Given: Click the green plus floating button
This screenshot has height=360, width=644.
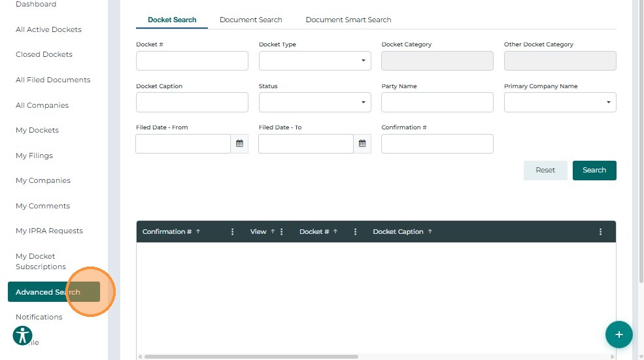Looking at the screenshot, I should (x=619, y=335).
